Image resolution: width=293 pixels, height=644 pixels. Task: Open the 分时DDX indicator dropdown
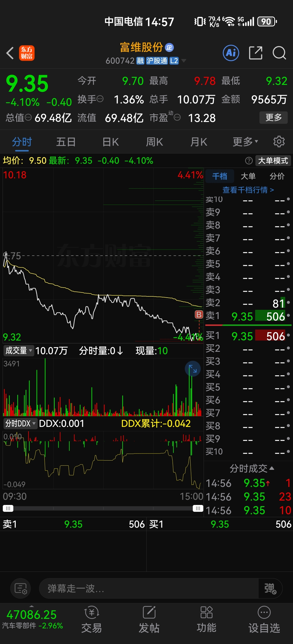click(20, 423)
